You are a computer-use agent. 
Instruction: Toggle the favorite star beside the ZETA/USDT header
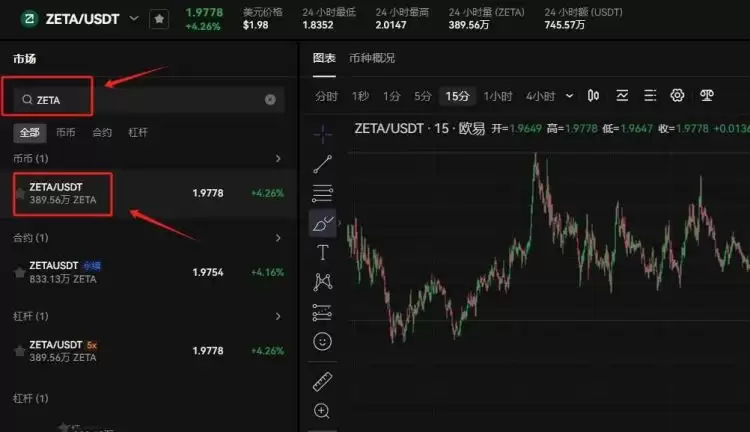click(x=159, y=19)
